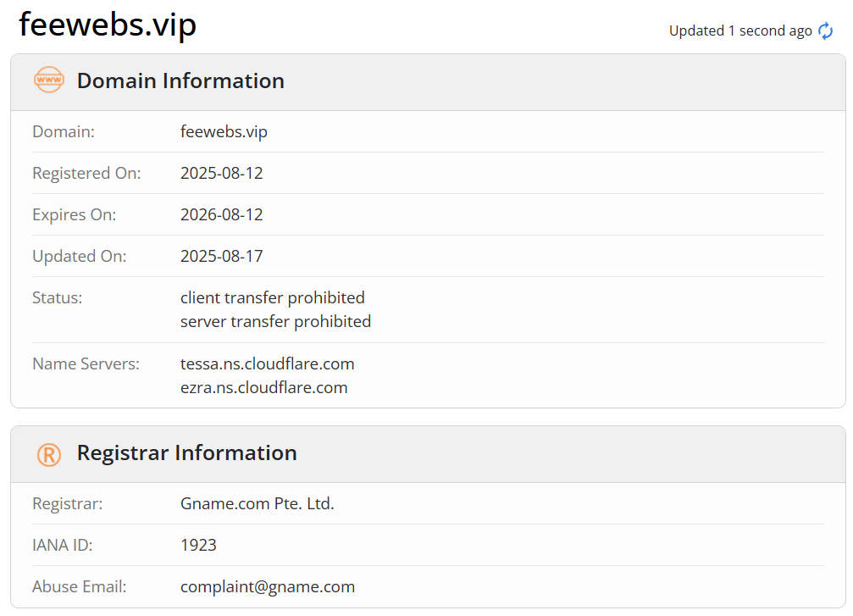
Task: Click the feewebs.vip page title
Action: point(108,25)
